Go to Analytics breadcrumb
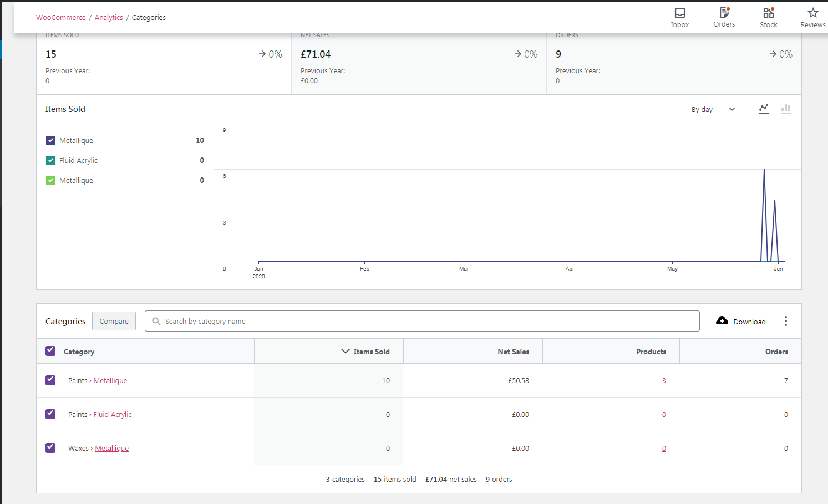 (x=109, y=17)
